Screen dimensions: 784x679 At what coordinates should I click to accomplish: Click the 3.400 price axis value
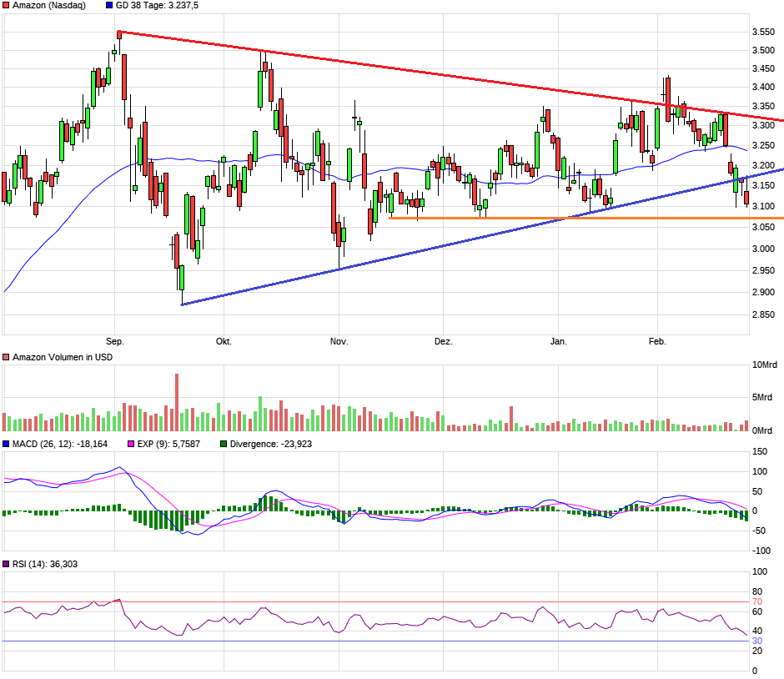763,87
